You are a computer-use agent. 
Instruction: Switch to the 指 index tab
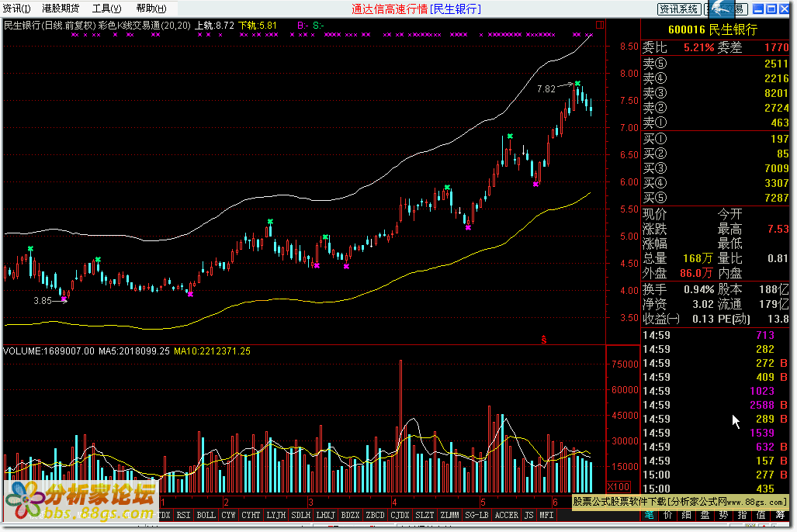742,515
